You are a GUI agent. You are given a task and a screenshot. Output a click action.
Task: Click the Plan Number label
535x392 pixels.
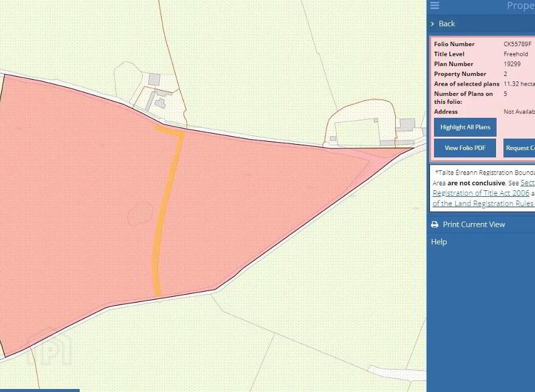(454, 64)
